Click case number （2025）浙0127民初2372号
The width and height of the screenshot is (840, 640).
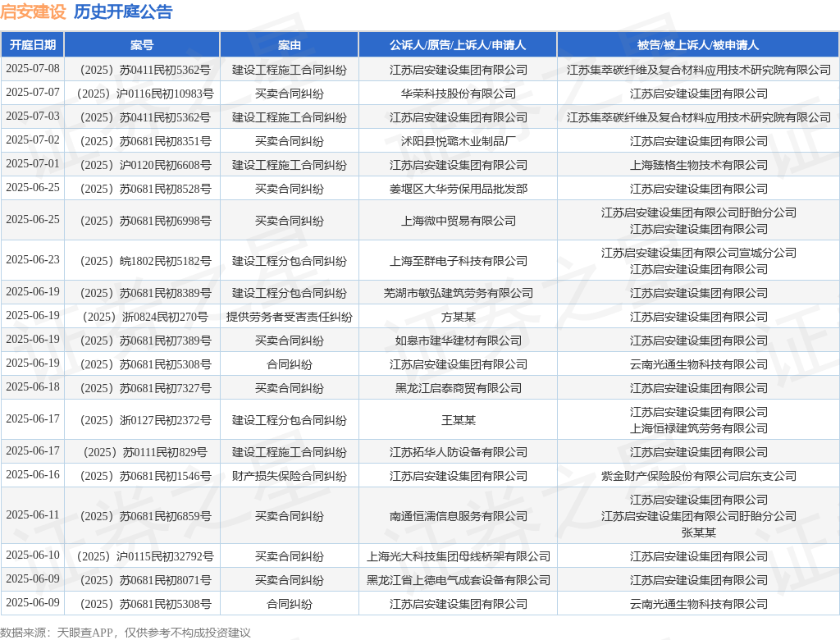click(x=142, y=420)
